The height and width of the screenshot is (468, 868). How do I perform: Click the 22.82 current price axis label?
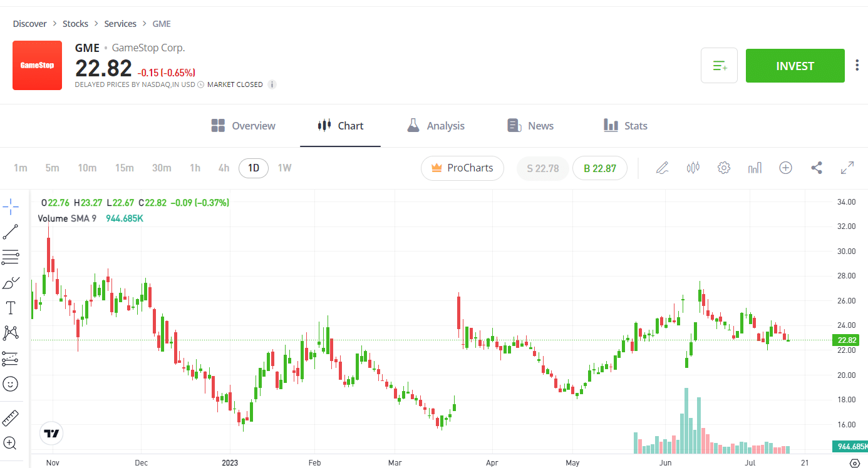[847, 340]
